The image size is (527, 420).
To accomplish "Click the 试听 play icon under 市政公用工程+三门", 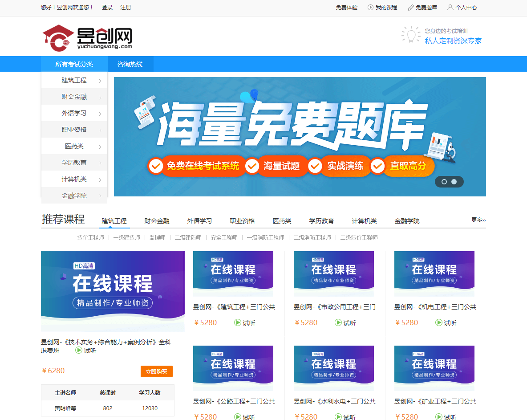I will [x=338, y=322].
